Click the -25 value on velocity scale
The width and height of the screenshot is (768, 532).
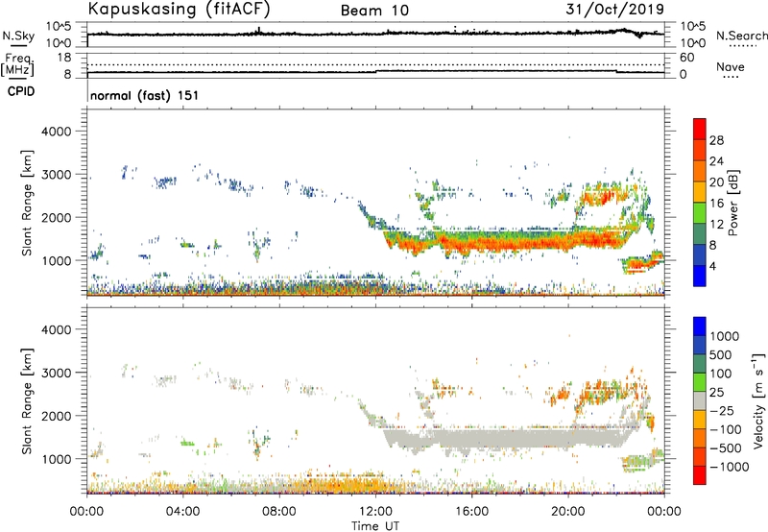tap(722, 411)
